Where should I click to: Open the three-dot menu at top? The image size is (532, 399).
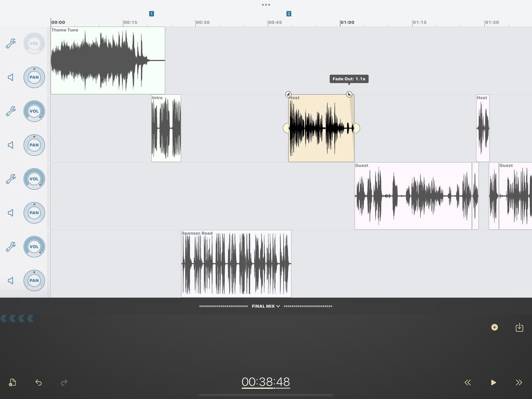[266, 5]
